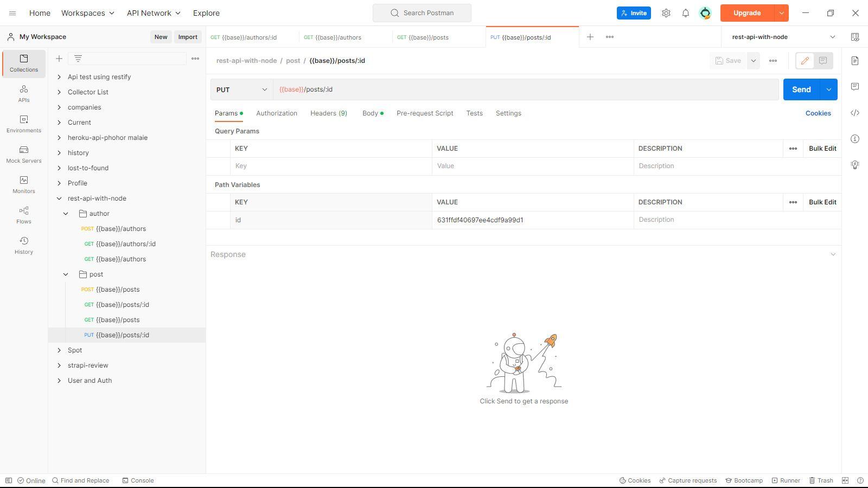Open related collections lightbulb icon
This screenshot has width=868, height=488.
[855, 165]
